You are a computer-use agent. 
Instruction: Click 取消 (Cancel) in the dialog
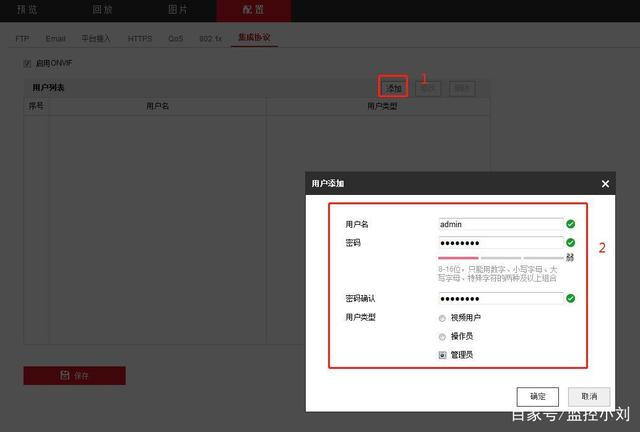589,396
